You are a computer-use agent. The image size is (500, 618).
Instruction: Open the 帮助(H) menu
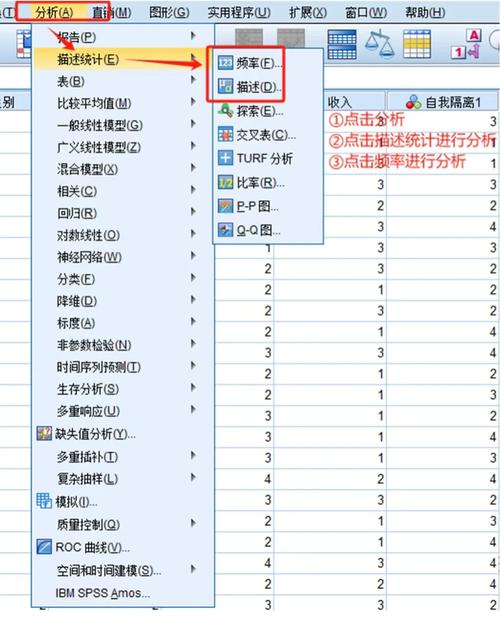tap(425, 13)
